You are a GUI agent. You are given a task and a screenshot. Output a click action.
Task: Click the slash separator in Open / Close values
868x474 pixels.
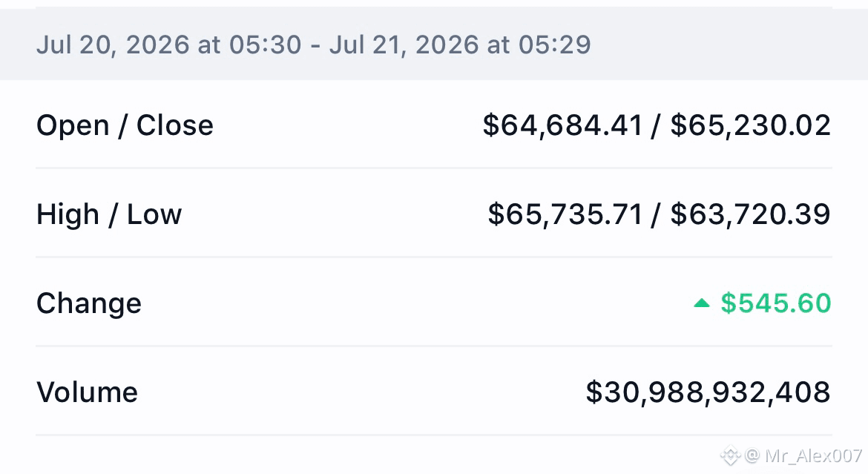point(657,125)
